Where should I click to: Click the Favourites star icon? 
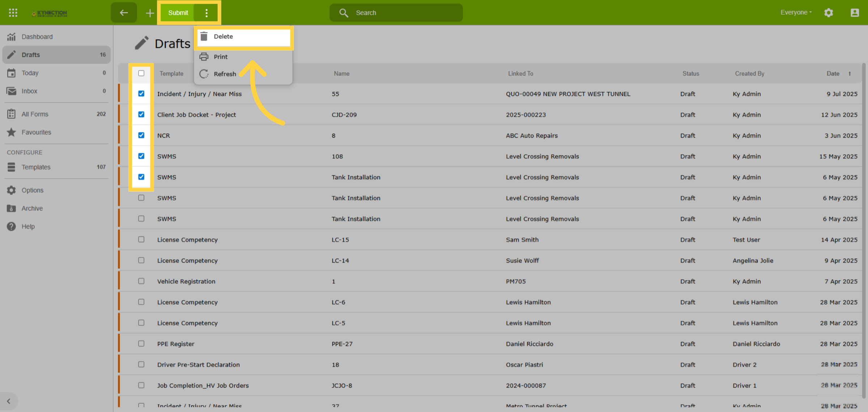click(x=12, y=132)
